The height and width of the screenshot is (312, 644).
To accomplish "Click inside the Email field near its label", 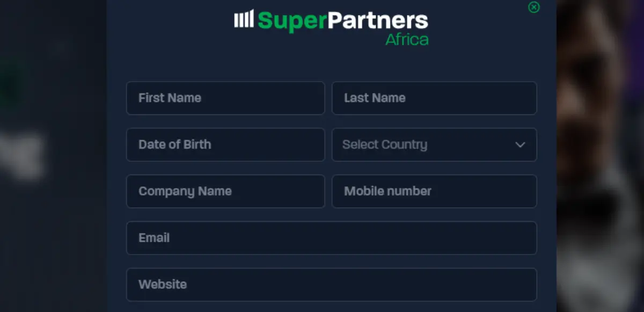I will pos(154,238).
